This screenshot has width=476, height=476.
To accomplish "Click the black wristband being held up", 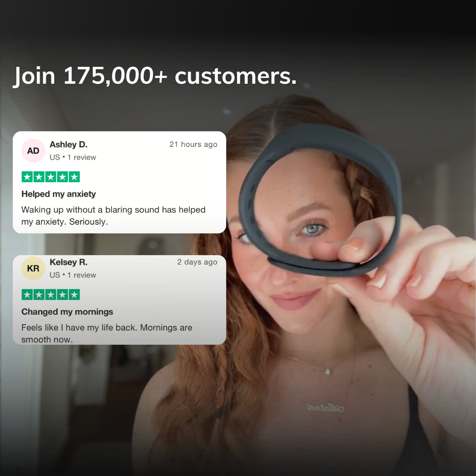I will pos(320,201).
